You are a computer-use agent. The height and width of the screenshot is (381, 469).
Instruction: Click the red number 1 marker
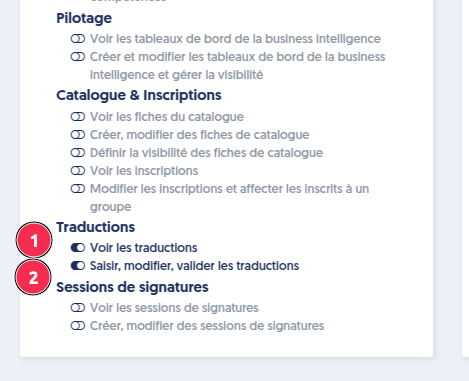34,240
